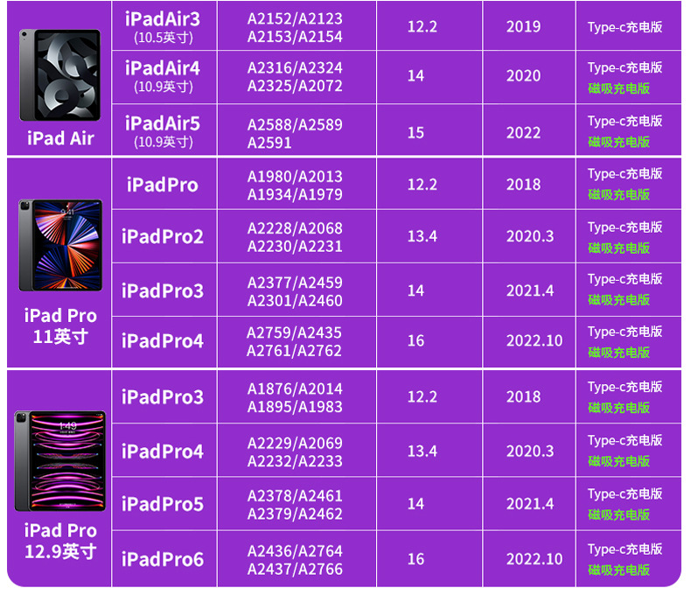Select model numbers 'A1980/A2013 A1934/A1979'

tap(295, 185)
